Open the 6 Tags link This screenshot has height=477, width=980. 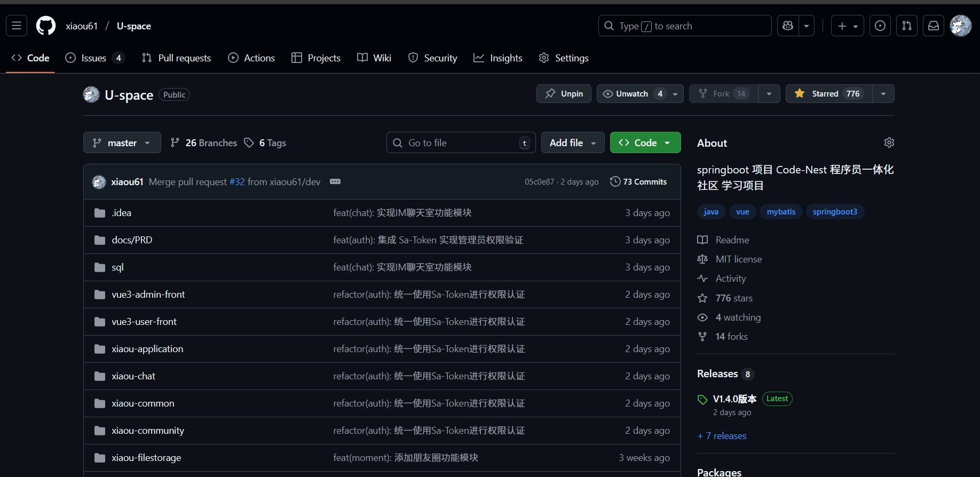coord(265,142)
